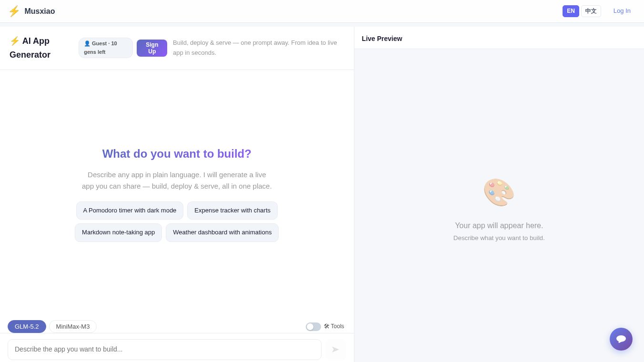Select the GLM-5.2 model
Viewport: 644px width, 362px height.
27,326
